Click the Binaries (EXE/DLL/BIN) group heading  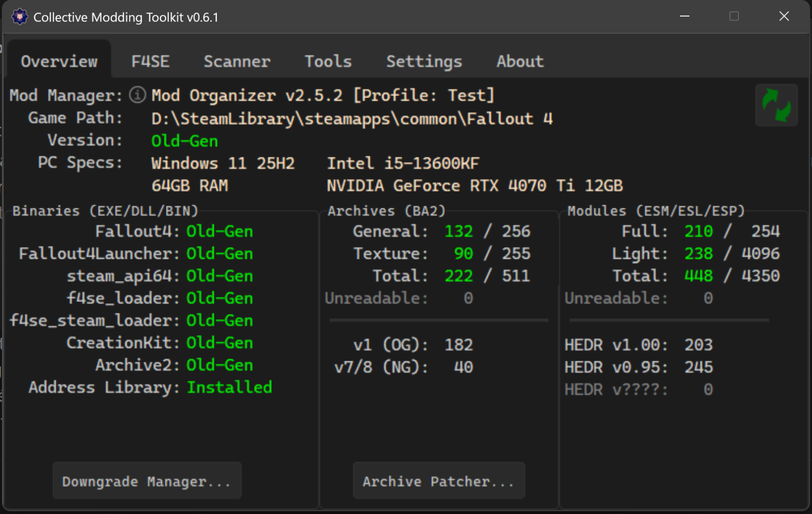pos(105,211)
